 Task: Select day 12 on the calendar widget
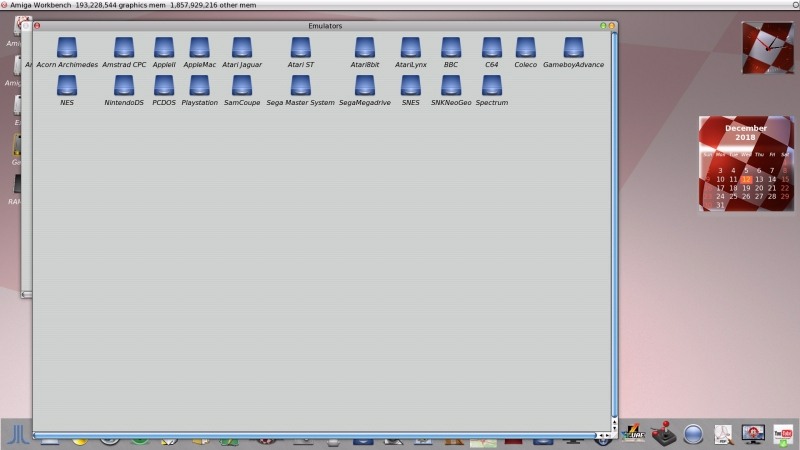click(x=746, y=179)
